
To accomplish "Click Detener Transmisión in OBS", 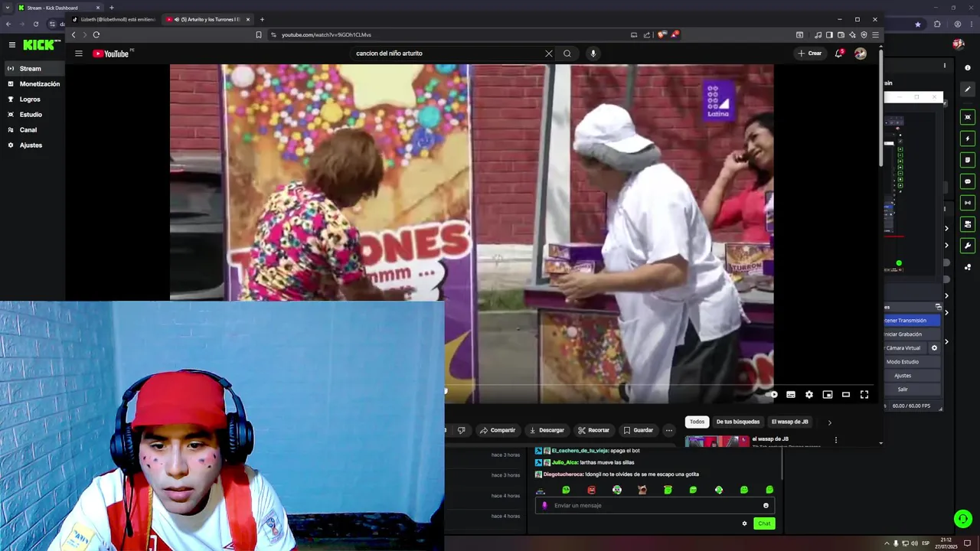I will coord(911,321).
